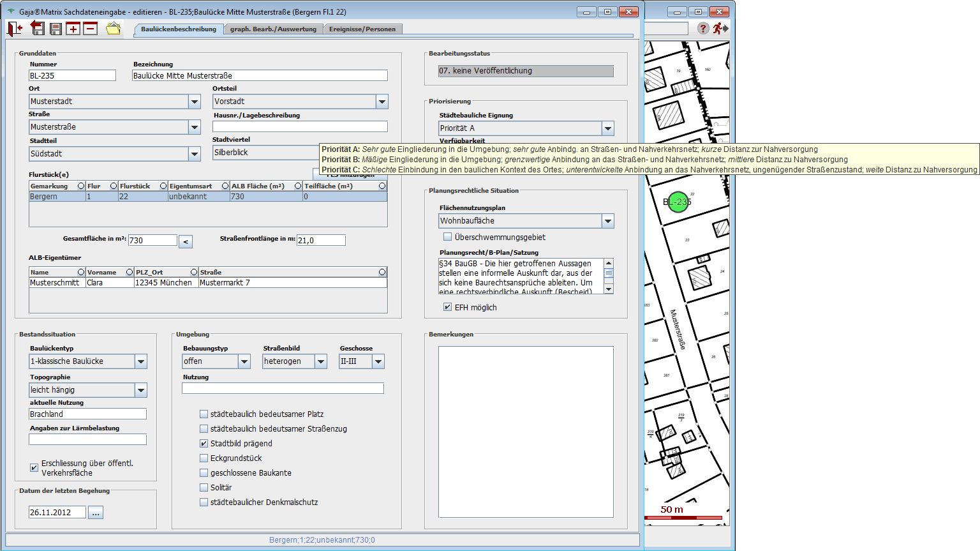Delete record with the minus icon
Viewport: 980px width, 551px height.
[91, 29]
